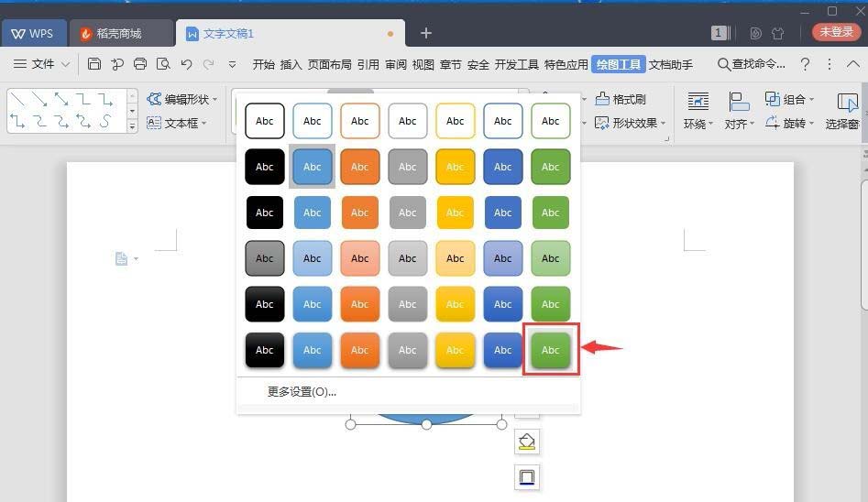Image resolution: width=868 pixels, height=502 pixels.
Task: Click 更多设置(O)... option
Action: point(302,392)
